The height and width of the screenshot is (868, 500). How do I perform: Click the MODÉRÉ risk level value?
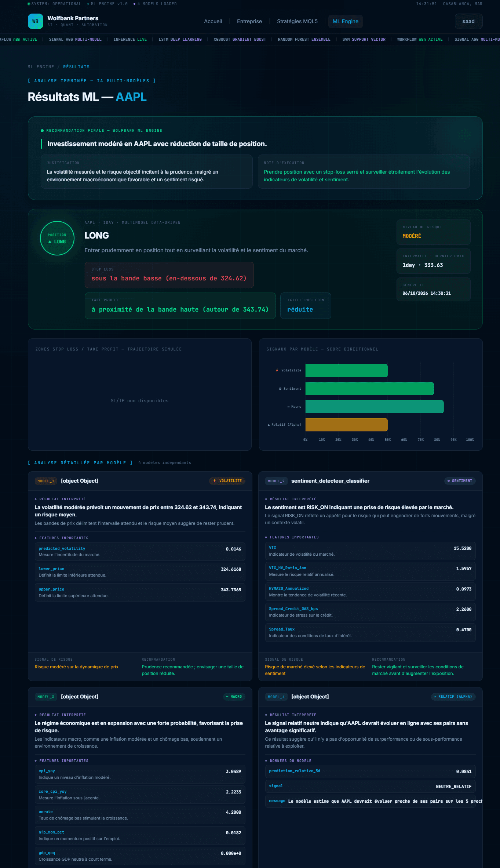(x=412, y=236)
